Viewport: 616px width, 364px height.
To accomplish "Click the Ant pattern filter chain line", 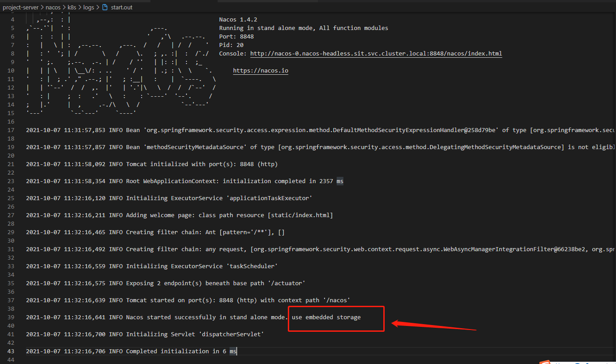I will tap(155, 232).
